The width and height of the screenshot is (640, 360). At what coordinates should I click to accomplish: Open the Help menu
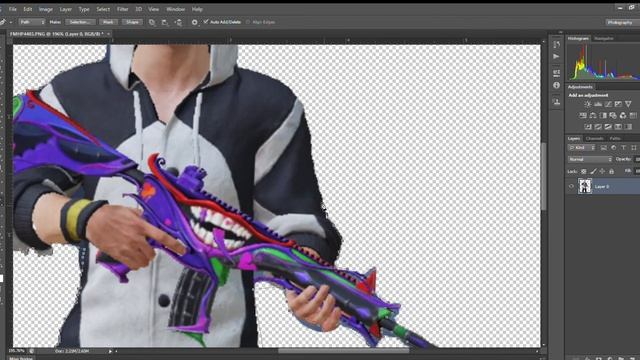tap(197, 9)
